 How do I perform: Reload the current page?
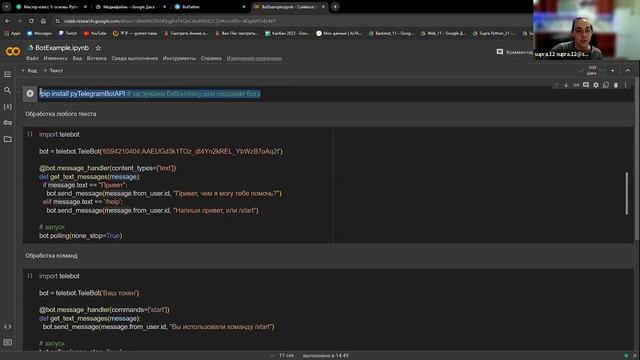pos(31,21)
